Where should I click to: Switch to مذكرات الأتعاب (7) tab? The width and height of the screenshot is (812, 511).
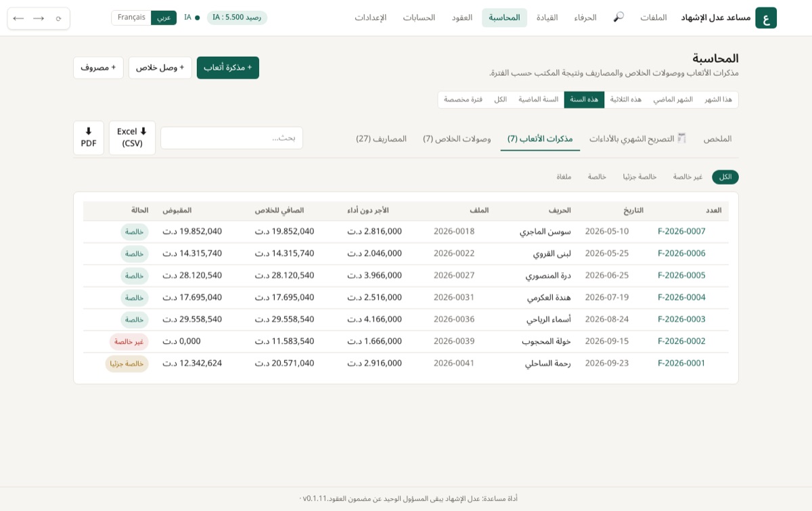[x=540, y=139]
